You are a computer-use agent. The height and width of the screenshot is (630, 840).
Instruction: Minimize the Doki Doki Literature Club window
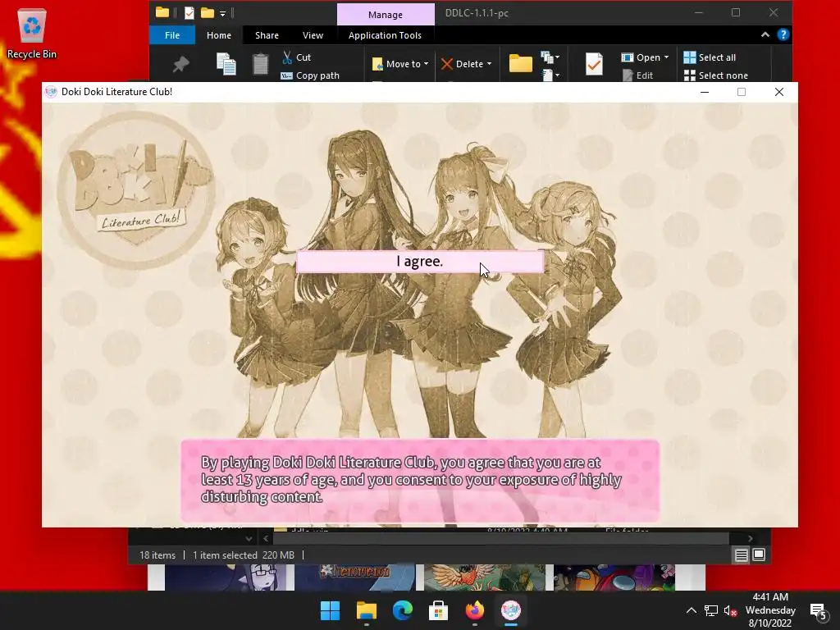coord(705,92)
